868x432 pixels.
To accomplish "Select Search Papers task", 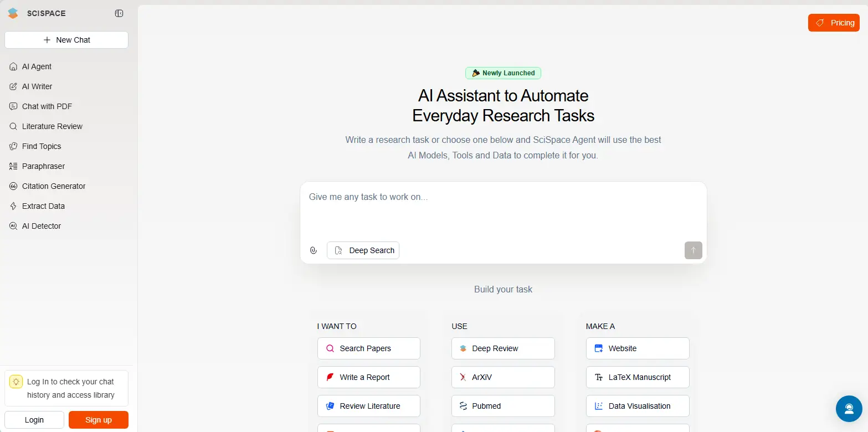I will pos(369,348).
